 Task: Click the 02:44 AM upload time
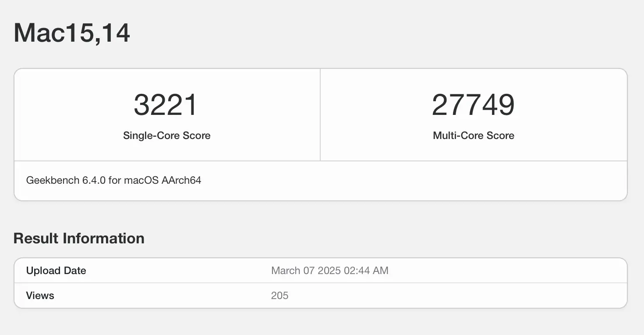366,271
